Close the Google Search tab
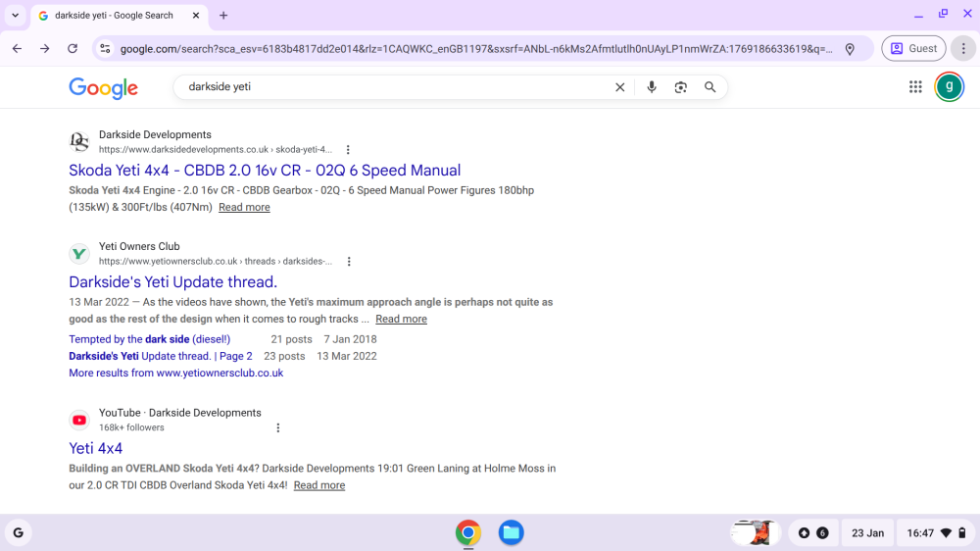 point(196,16)
